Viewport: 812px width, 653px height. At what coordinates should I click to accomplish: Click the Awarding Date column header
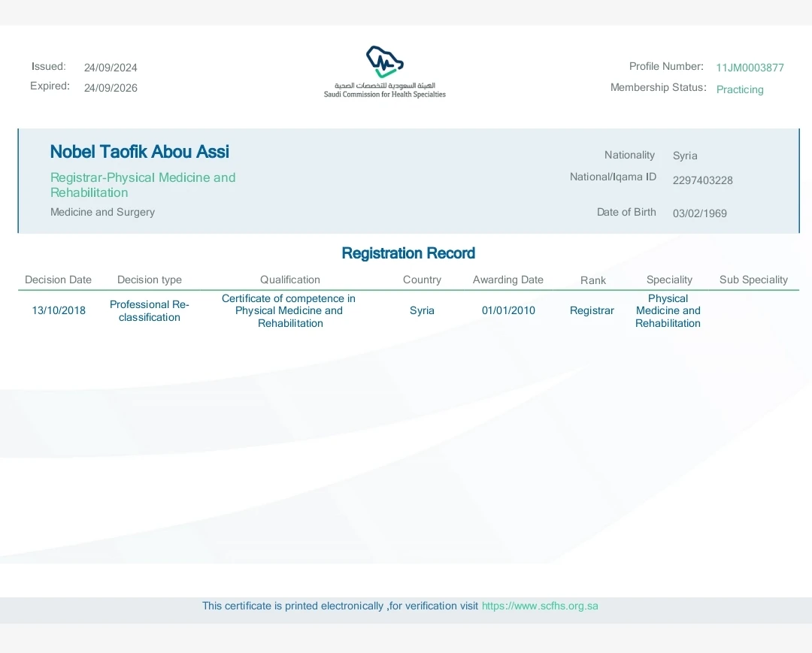[508, 280]
